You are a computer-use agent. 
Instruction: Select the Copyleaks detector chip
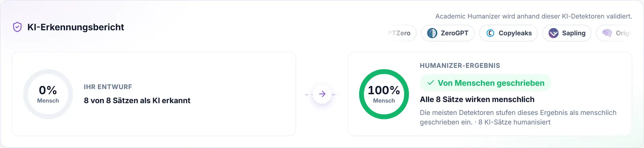[x=508, y=33]
